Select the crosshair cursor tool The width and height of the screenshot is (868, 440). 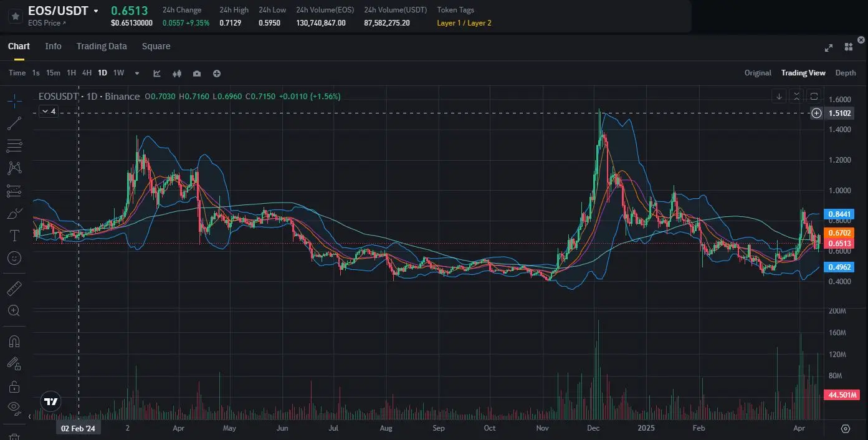coord(14,100)
